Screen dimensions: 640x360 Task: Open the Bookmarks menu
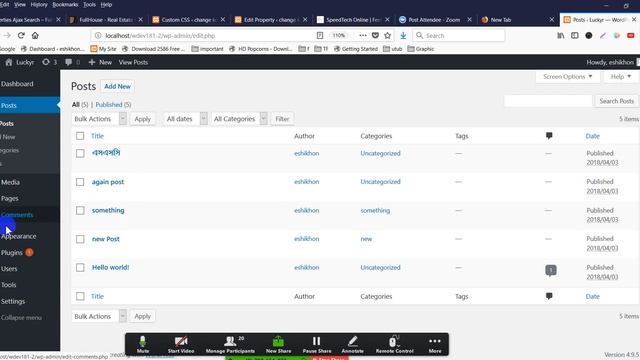[65, 4]
